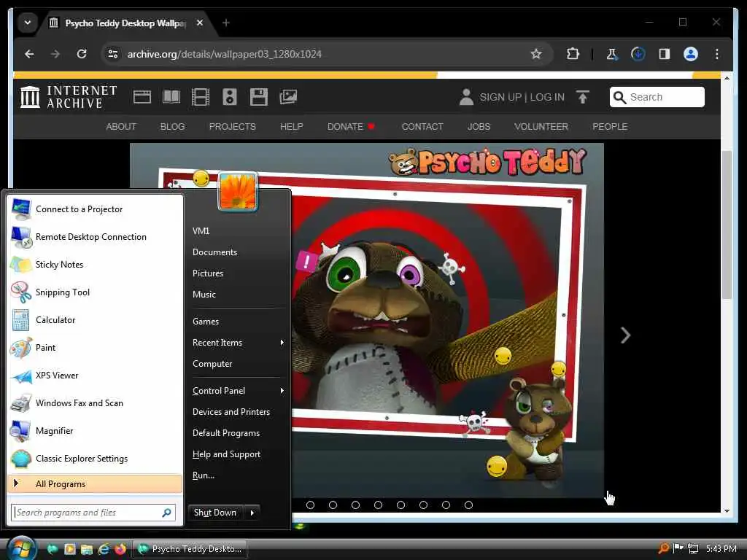Viewport: 747px width, 560px height.
Task: Click the Chrome page vertical scrollbar thumb
Action: (x=727, y=224)
